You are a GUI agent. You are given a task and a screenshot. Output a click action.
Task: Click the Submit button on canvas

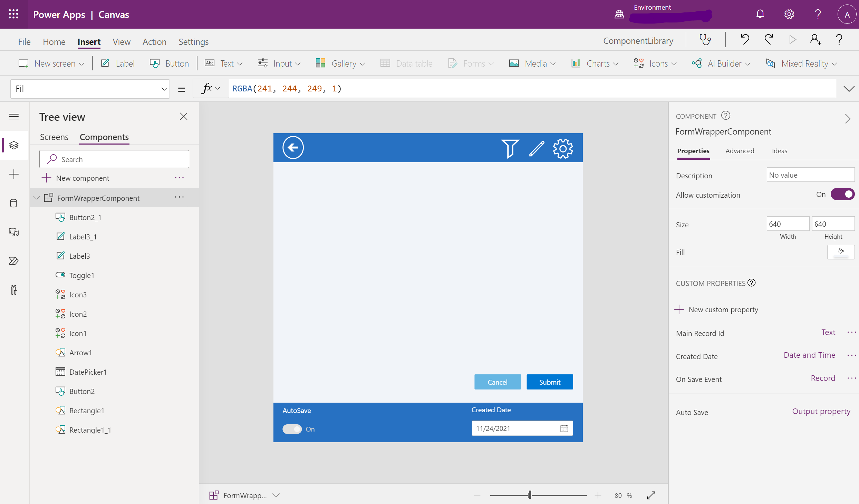(x=549, y=382)
